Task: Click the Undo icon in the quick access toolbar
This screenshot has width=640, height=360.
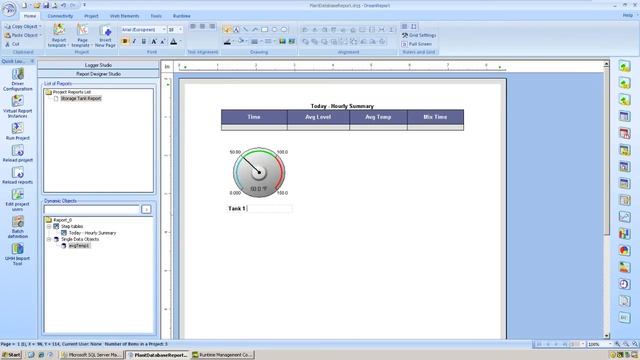Action: [x=64, y=5]
